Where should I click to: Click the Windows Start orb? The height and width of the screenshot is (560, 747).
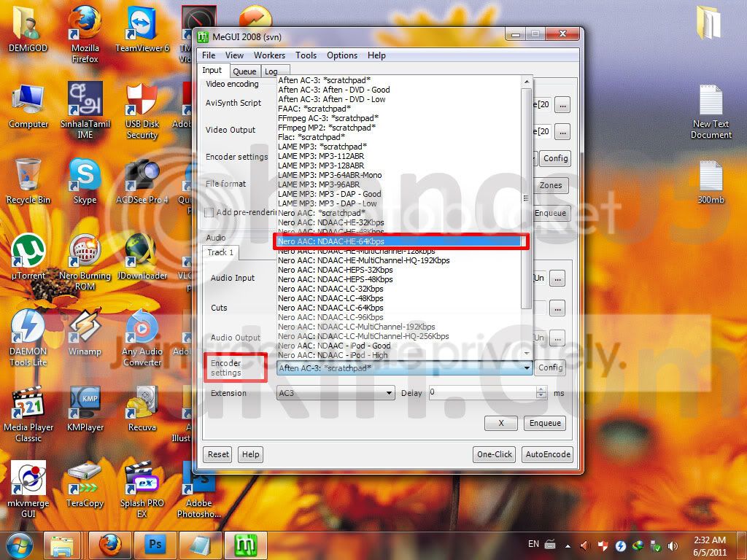coord(19,545)
